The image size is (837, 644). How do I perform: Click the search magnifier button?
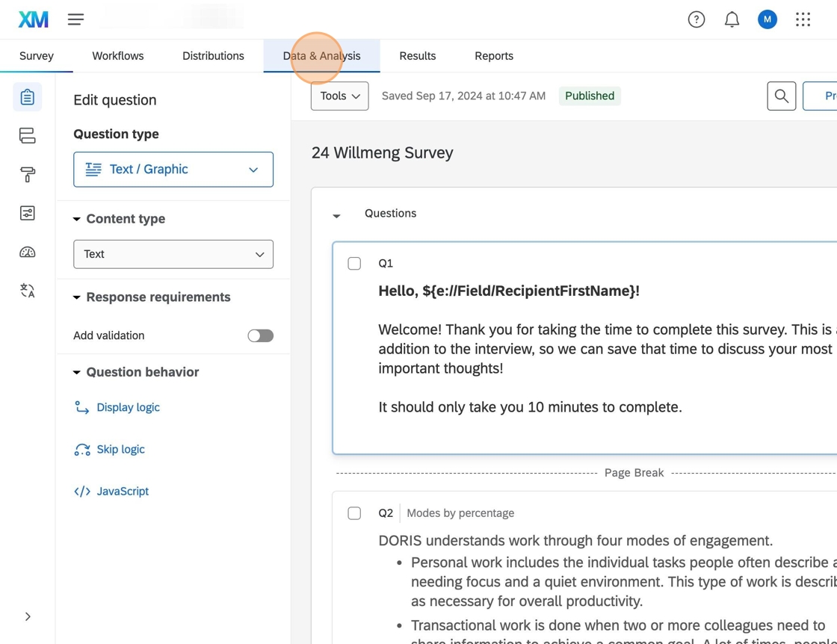coord(781,96)
